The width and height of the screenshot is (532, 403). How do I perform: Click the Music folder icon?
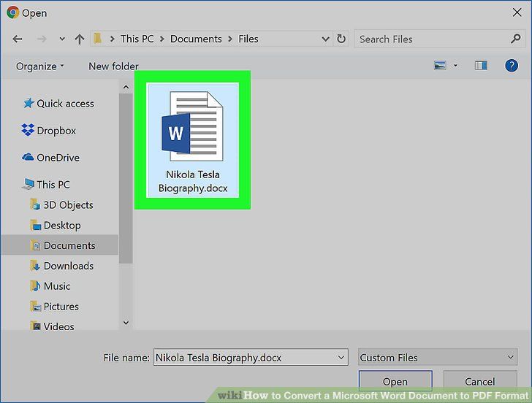coord(35,286)
